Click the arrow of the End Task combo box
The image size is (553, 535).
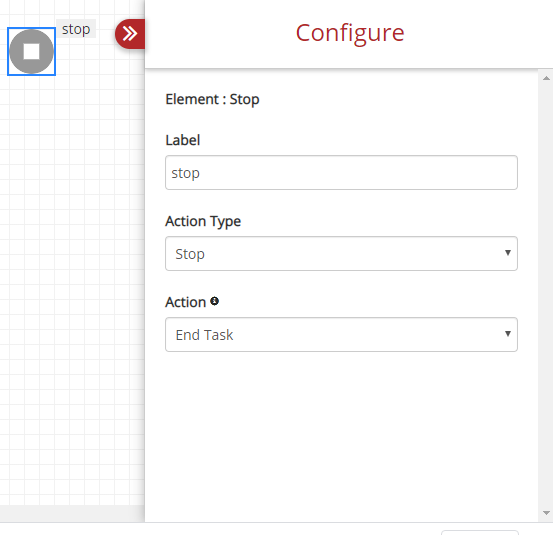[x=508, y=334]
